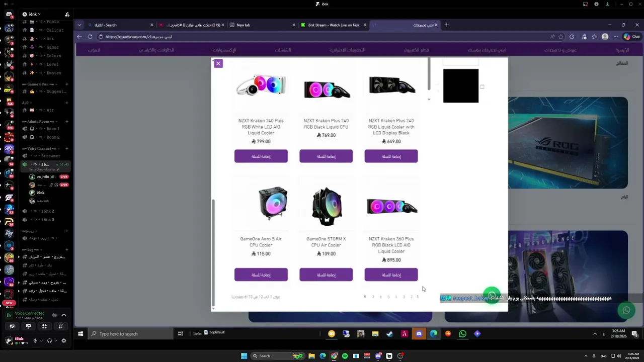Viewport: 644px width, 362px height.
Task: Open the GameOne STORM X cooler image
Action: tap(326, 206)
